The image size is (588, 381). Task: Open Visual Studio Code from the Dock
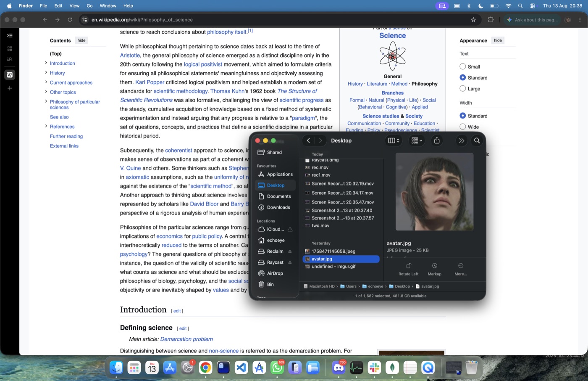(241, 368)
